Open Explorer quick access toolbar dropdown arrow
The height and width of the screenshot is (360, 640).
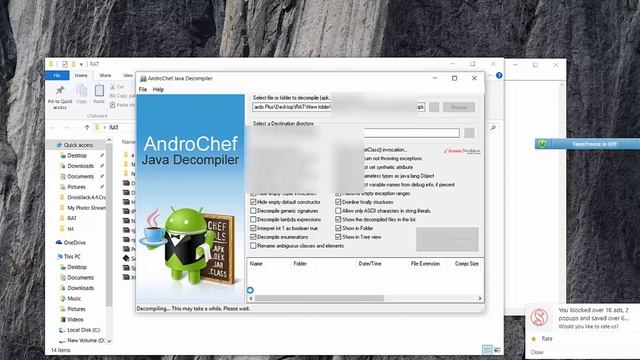[x=81, y=64]
